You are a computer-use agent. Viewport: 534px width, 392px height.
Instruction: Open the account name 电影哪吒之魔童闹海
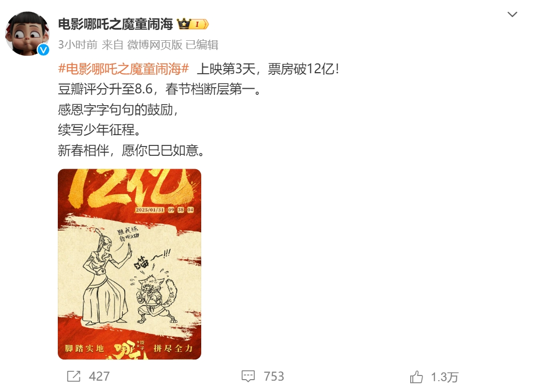116,24
